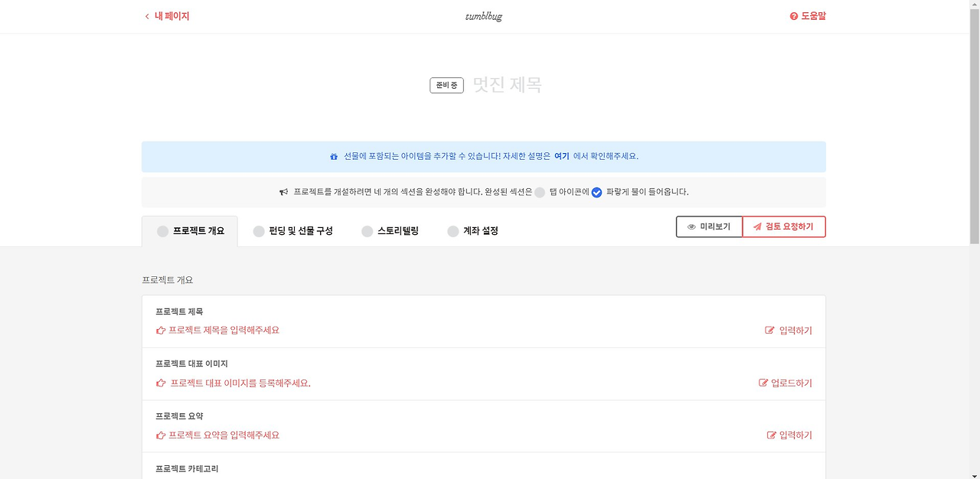
Task: Switch to 펀딩 및 선물 구성 tab
Action: point(292,231)
